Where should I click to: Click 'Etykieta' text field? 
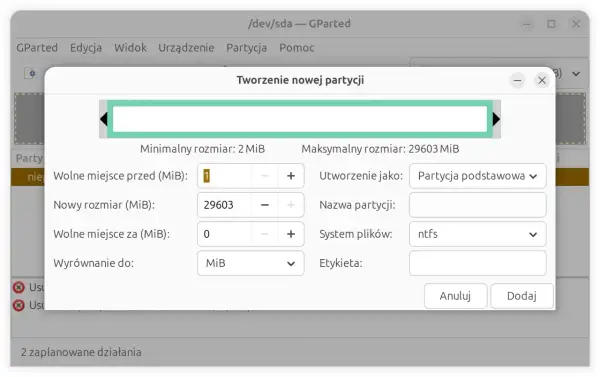tap(478, 263)
